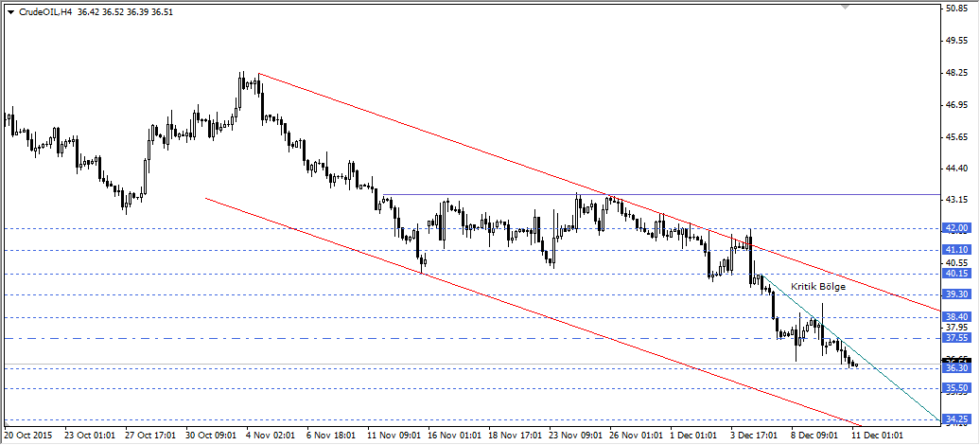Click the 4 Nov 02:01 time label

pyautogui.click(x=272, y=436)
